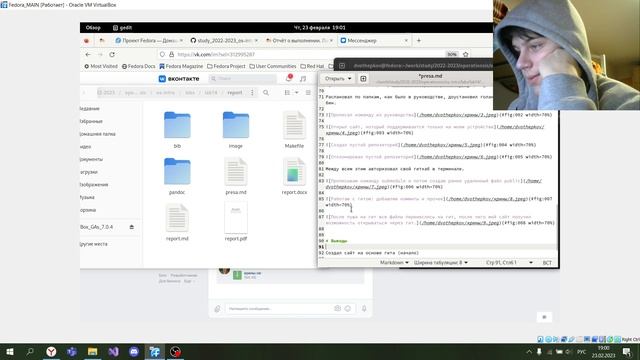Open Trash in Files sidebar
This screenshot has width=640, height=360.
88,210
